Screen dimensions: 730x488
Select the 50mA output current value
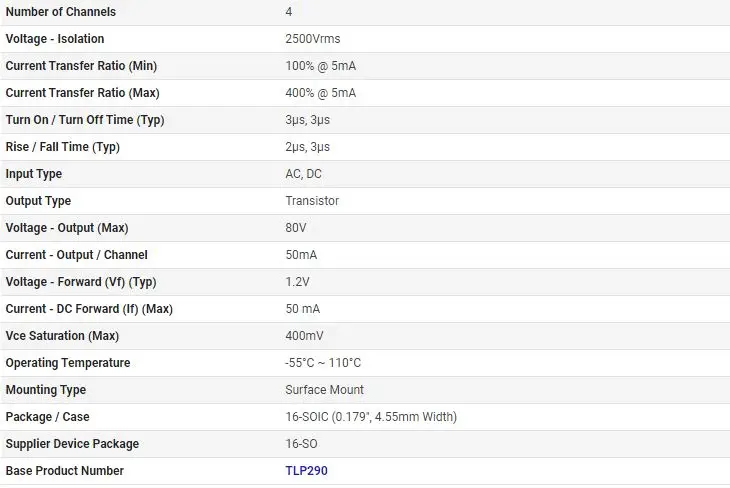tap(301, 255)
